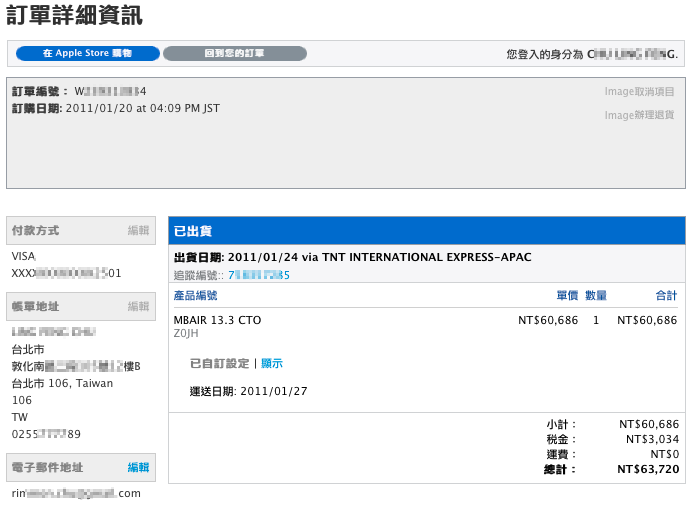This screenshot has height=506, width=694.
Task: Click the 在 Apple Store 購物 button
Action: [88, 54]
